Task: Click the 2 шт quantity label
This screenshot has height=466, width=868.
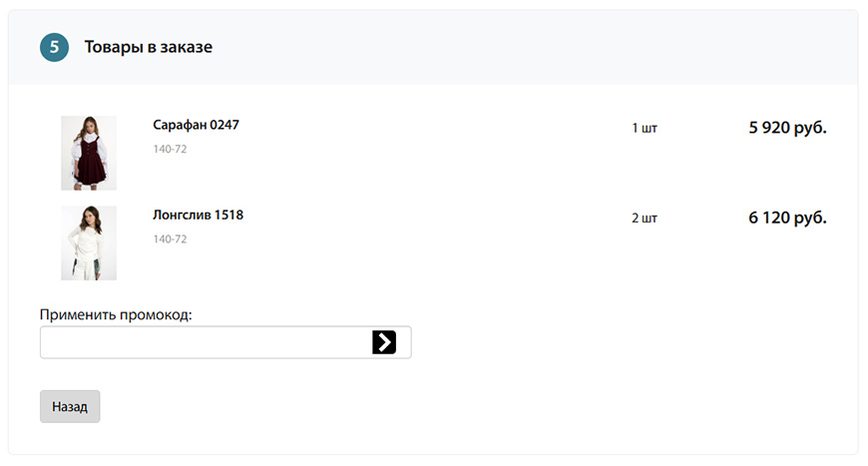Action: [x=645, y=219]
